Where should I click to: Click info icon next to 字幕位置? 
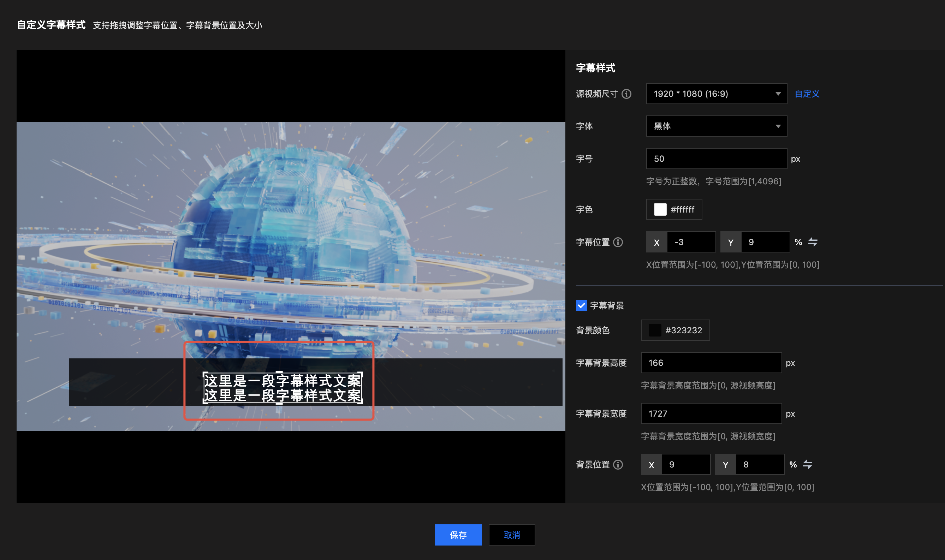[618, 242]
